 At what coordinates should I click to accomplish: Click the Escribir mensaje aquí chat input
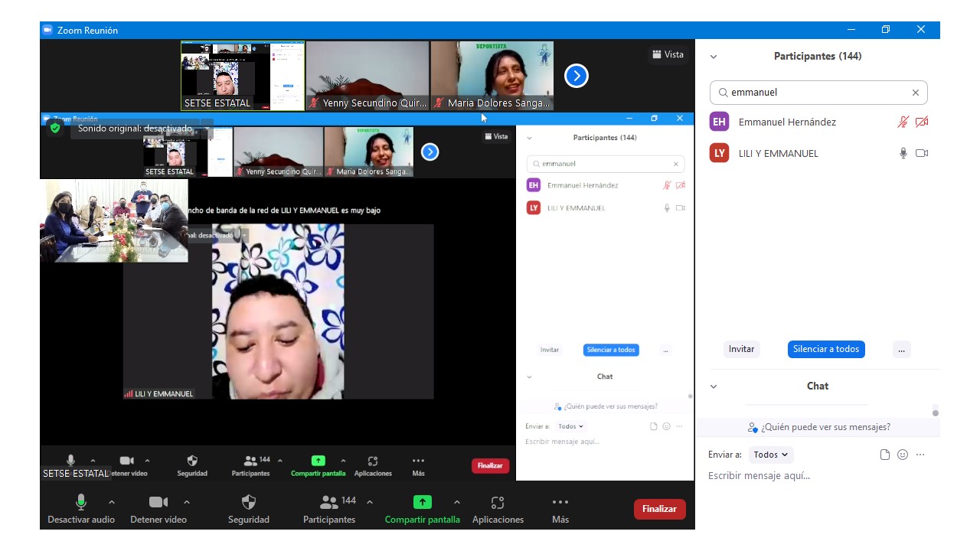(x=818, y=476)
